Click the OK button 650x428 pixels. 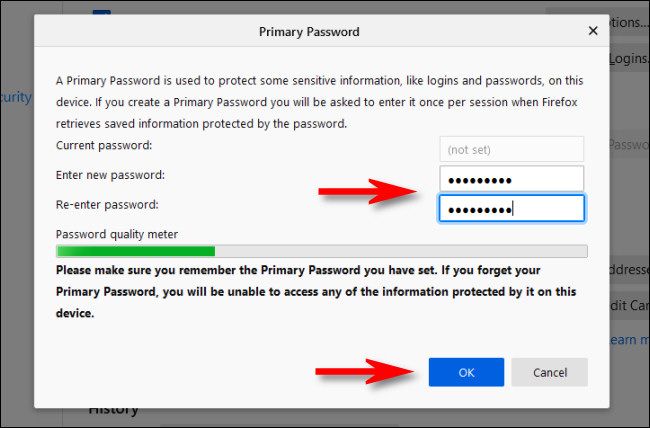(466, 372)
